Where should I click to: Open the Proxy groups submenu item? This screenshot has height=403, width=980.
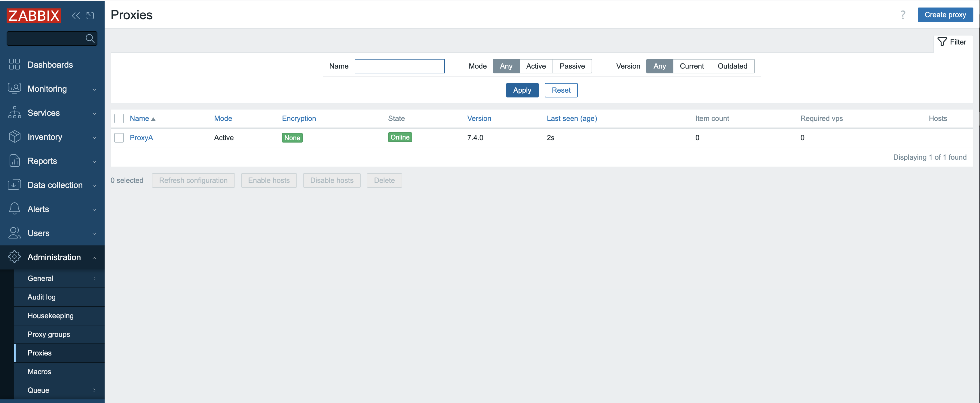point(49,334)
